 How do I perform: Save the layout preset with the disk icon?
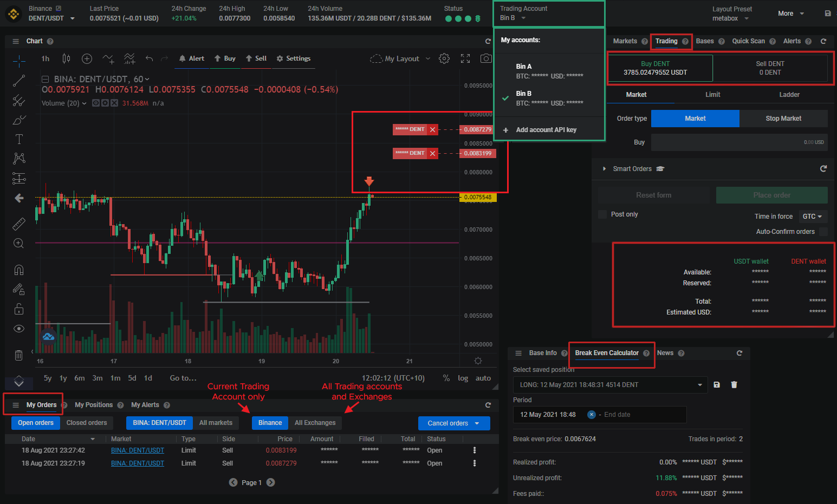tap(828, 14)
